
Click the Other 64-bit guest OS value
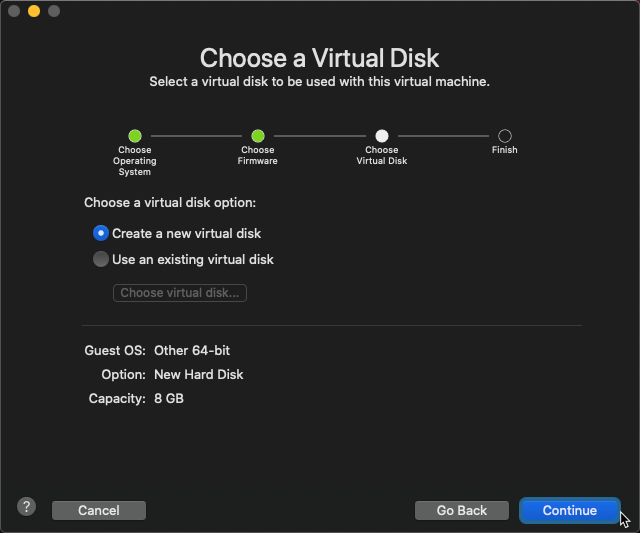point(192,351)
